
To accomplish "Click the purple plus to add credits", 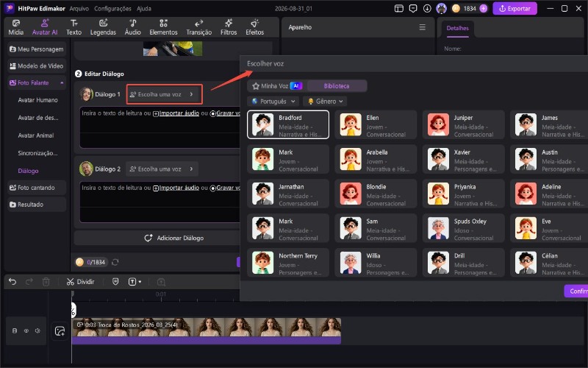I will point(484,8).
